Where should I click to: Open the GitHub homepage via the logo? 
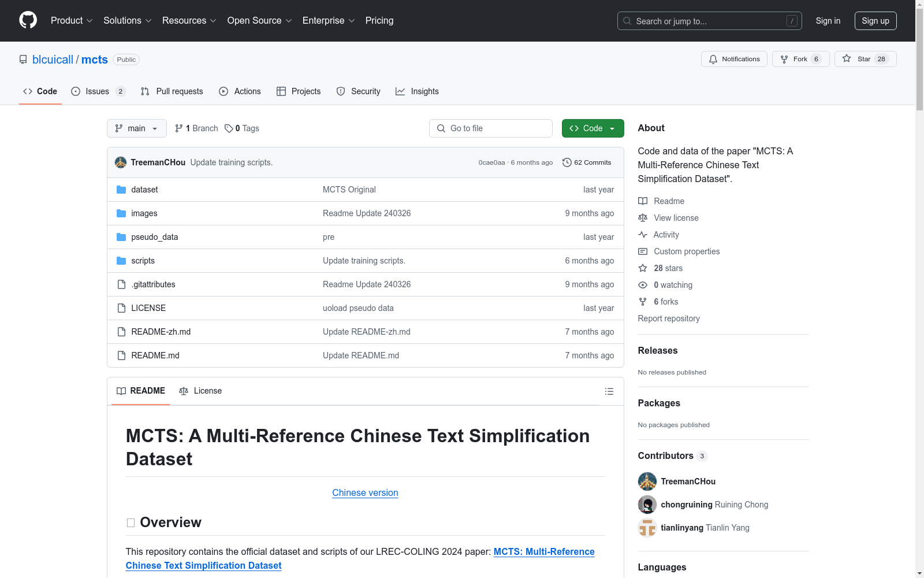tap(28, 20)
